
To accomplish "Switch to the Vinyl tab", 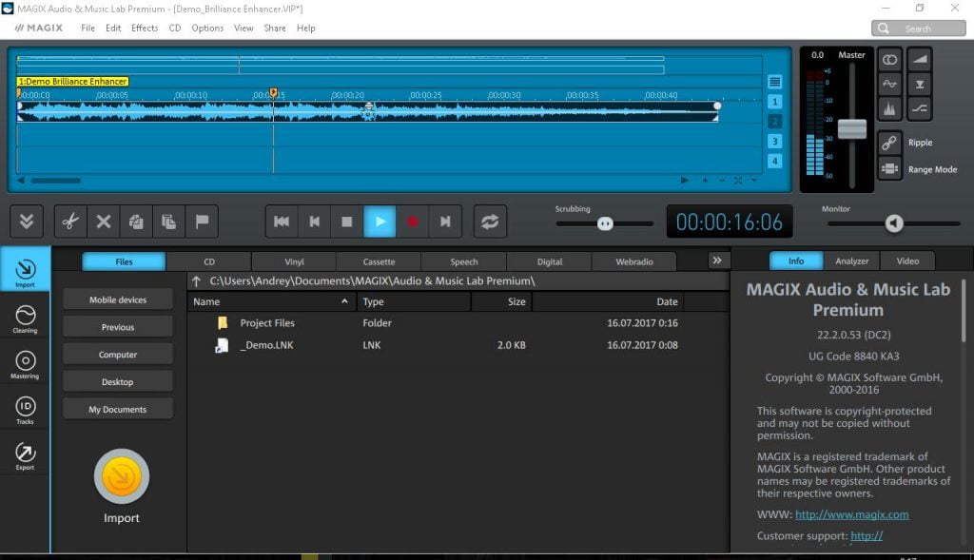I will tap(295, 261).
